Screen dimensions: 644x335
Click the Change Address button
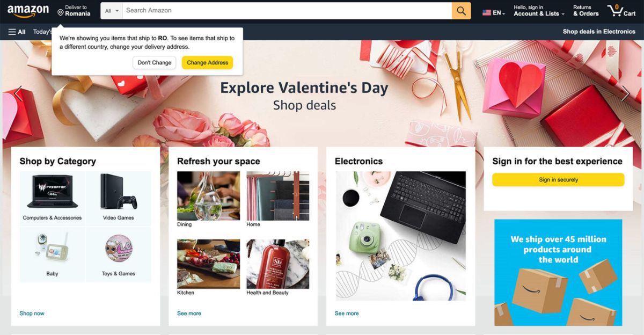pyautogui.click(x=208, y=63)
